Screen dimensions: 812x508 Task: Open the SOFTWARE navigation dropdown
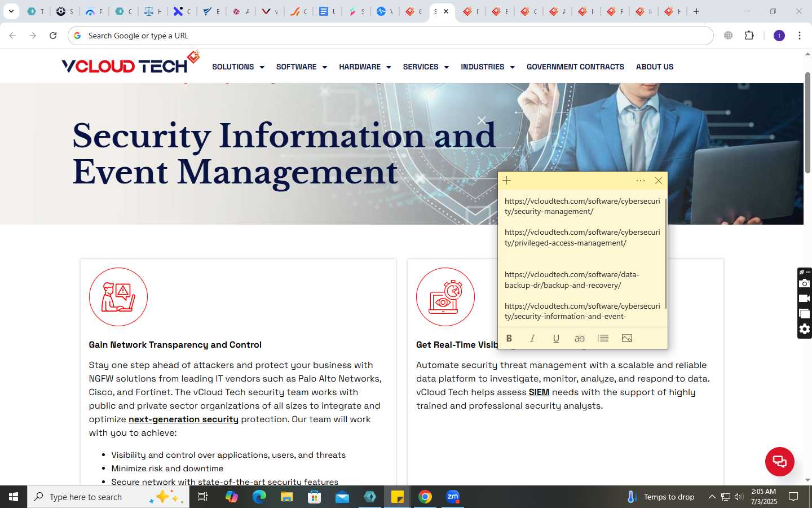point(302,67)
